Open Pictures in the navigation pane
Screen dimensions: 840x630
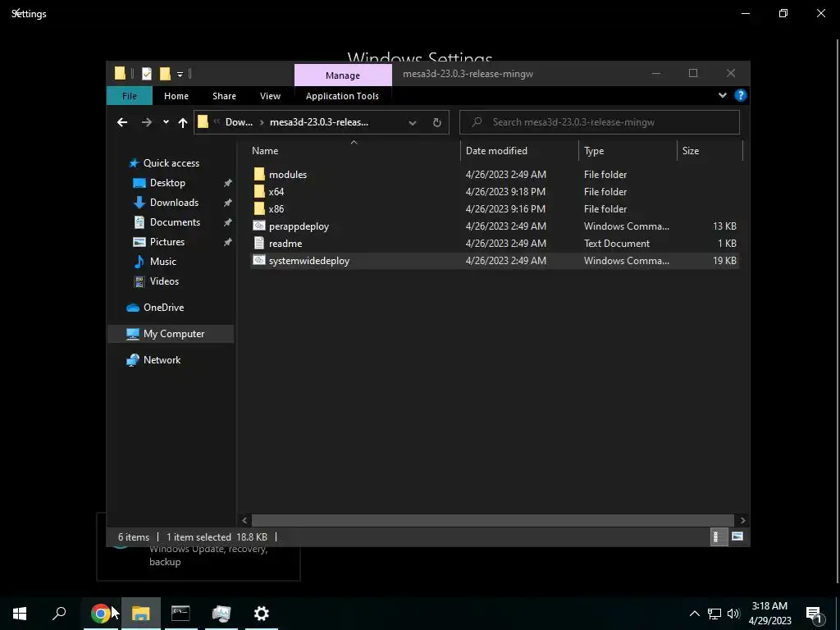(167, 242)
